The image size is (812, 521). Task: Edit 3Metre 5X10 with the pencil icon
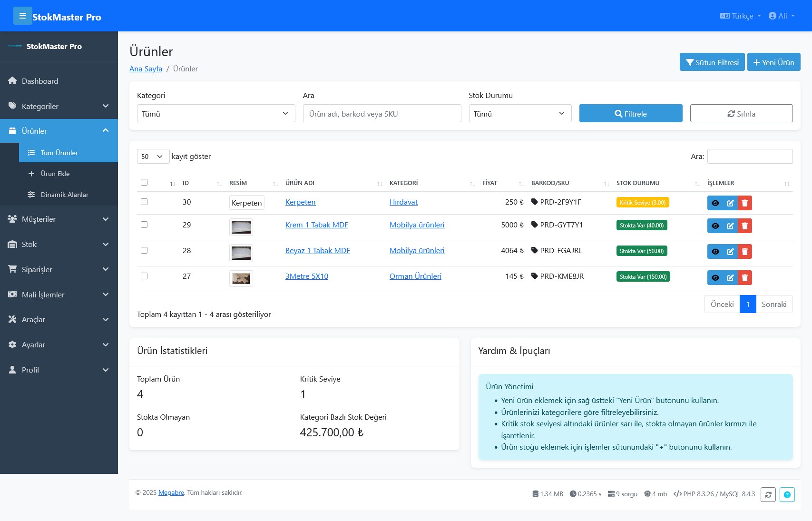[730, 277]
